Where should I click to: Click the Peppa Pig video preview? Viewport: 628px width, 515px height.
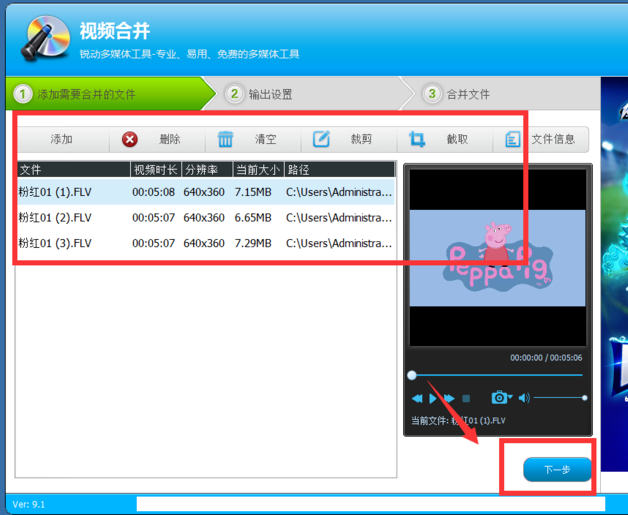coord(497,258)
